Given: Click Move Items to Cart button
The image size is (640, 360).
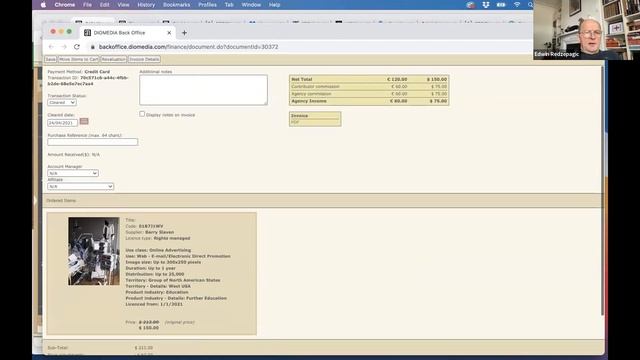Looking at the screenshot, I should [78, 60].
